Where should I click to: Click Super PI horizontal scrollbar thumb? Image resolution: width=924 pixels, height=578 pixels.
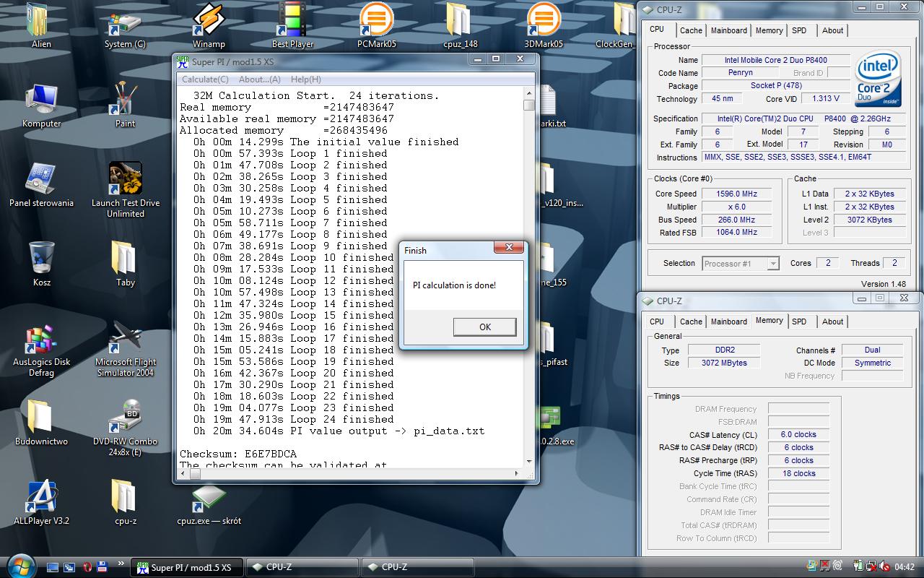[195, 474]
